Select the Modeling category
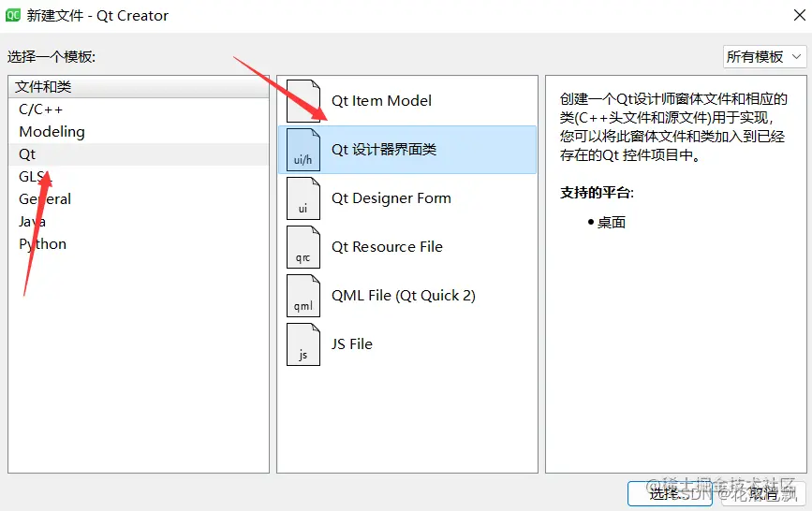 click(x=139, y=132)
